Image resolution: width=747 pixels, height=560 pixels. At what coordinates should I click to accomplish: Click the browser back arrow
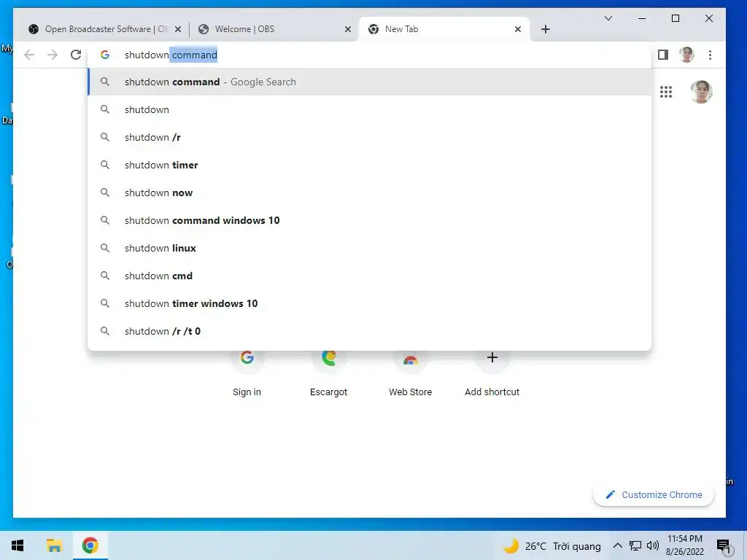click(29, 55)
